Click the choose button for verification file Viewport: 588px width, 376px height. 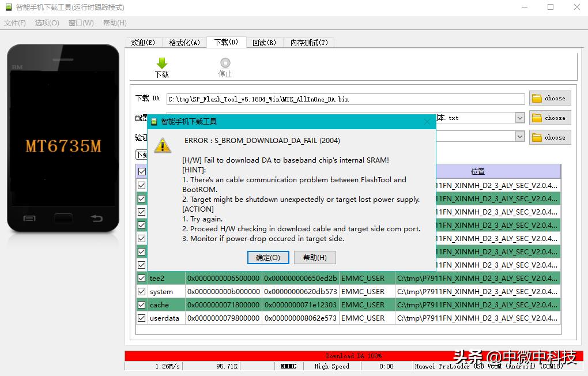click(x=550, y=137)
